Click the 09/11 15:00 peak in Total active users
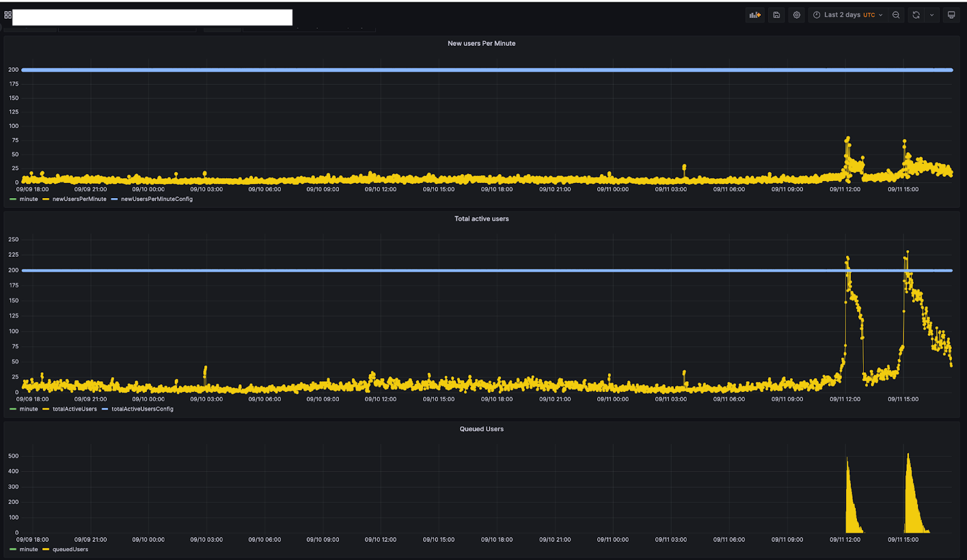 (x=907, y=253)
